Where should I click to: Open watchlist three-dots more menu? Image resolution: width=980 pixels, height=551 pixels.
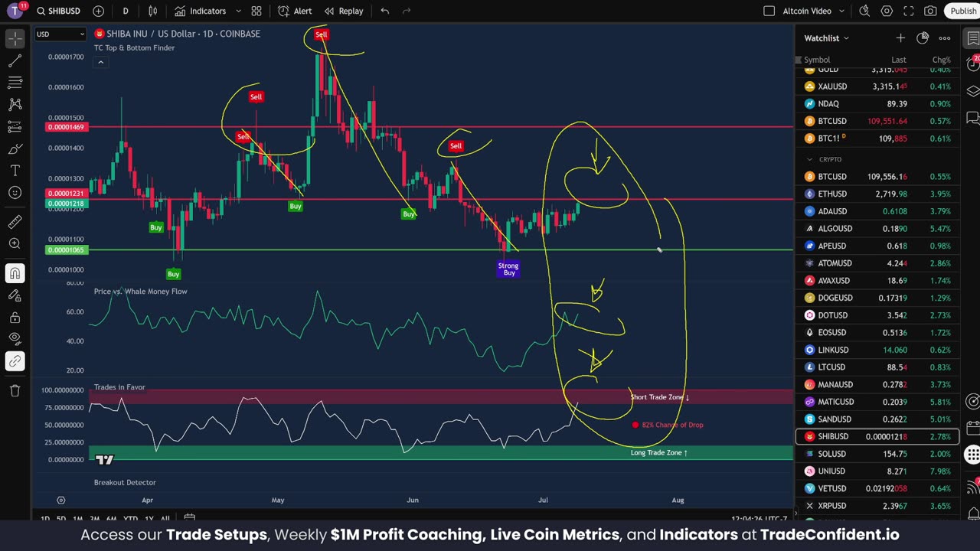[945, 38]
